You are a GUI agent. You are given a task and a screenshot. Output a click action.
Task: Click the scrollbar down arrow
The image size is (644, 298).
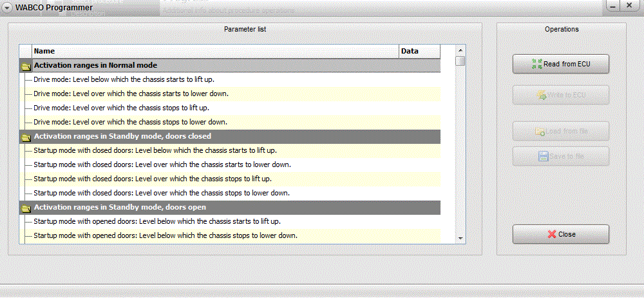pos(460,238)
